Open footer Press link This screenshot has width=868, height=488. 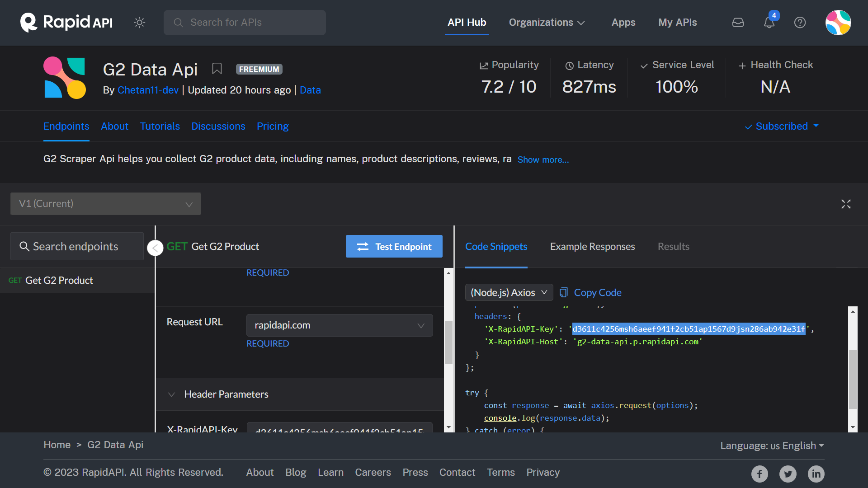[x=415, y=472]
